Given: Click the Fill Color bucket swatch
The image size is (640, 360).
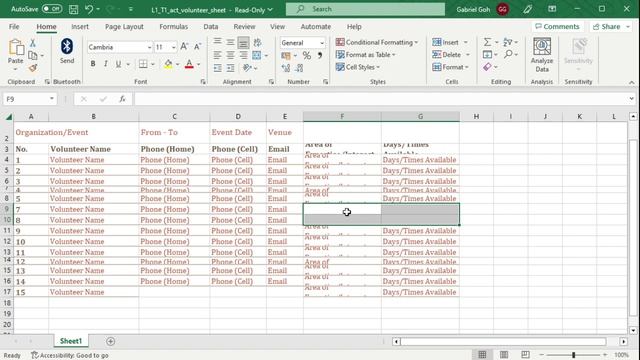Looking at the screenshot, I should [x=168, y=64].
